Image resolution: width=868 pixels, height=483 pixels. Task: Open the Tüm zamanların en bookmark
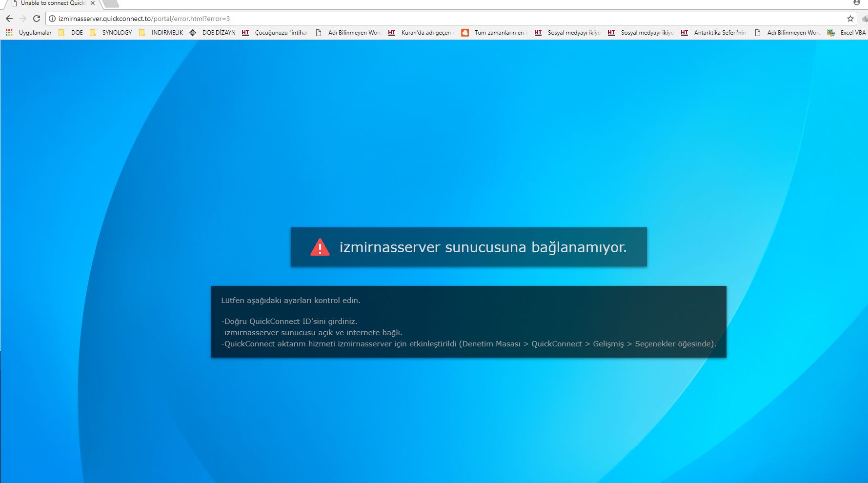(x=494, y=33)
